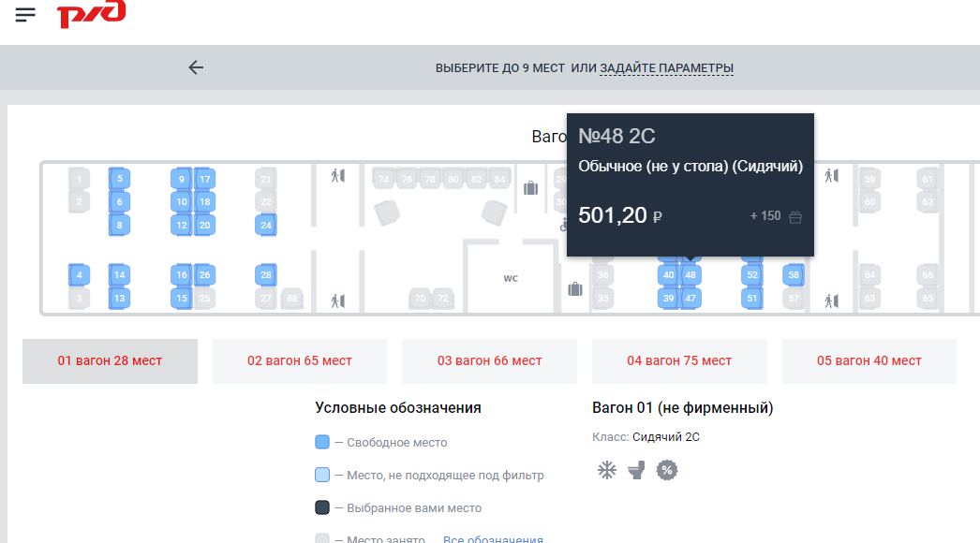The width and height of the screenshot is (980, 543).
Task: Click the seat 48 price tooltip
Action: tap(690, 183)
